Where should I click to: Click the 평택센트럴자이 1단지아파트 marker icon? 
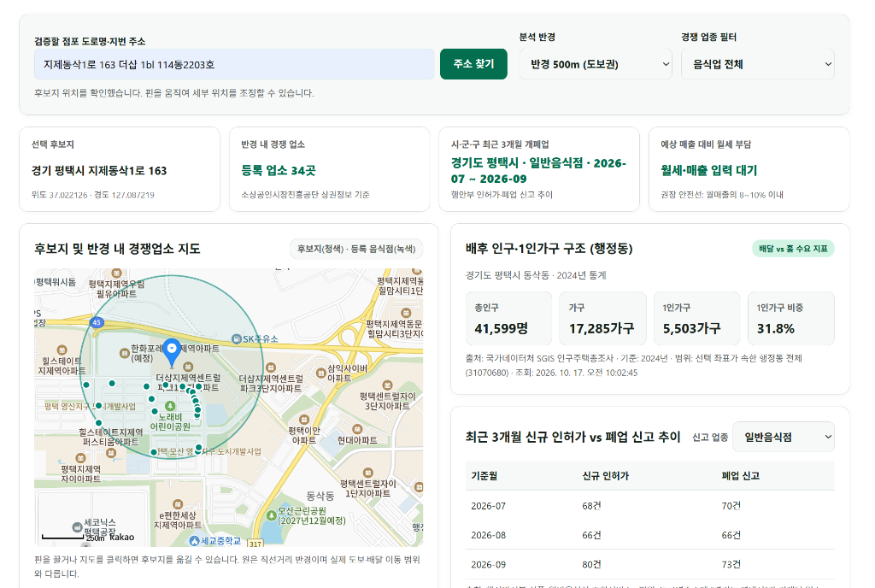(x=367, y=473)
